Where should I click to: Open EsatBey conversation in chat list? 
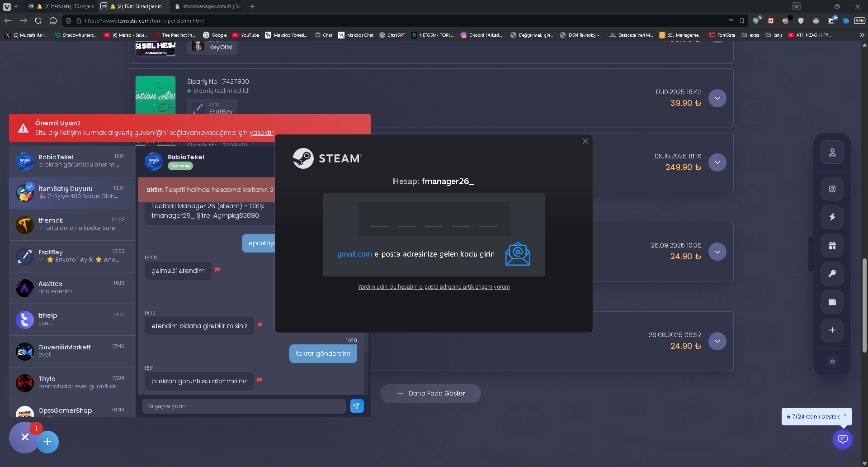(x=72, y=256)
